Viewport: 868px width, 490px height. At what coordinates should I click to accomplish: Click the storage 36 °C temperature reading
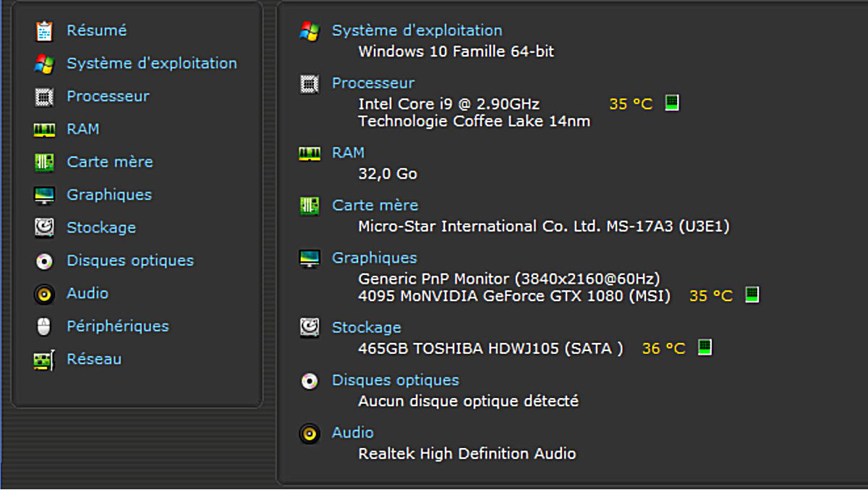point(663,349)
